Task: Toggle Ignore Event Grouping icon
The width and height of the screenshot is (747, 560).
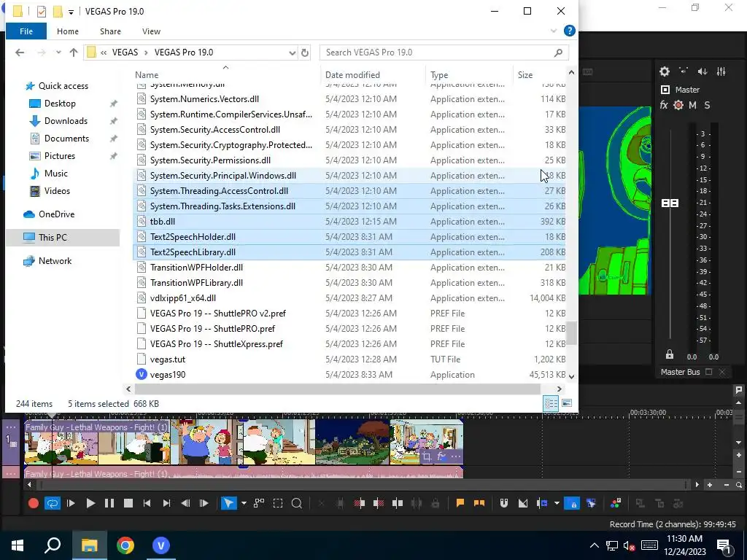Action: tap(591, 503)
